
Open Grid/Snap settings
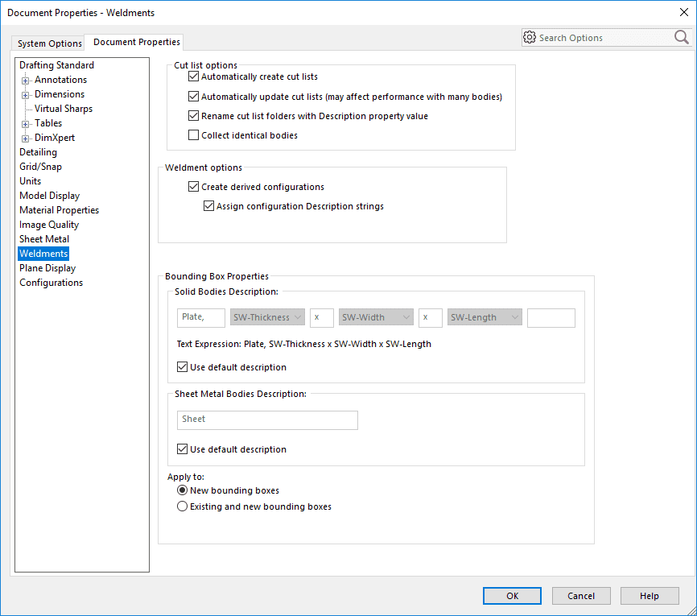[40, 167]
